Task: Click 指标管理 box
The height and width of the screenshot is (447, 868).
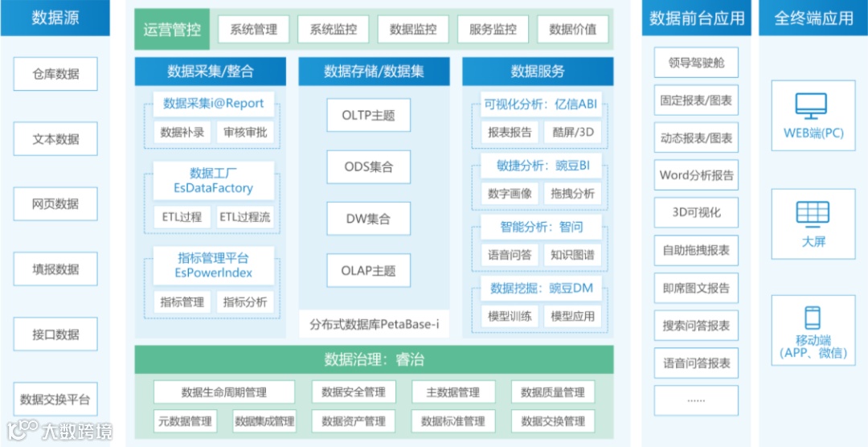Action: coord(182,301)
